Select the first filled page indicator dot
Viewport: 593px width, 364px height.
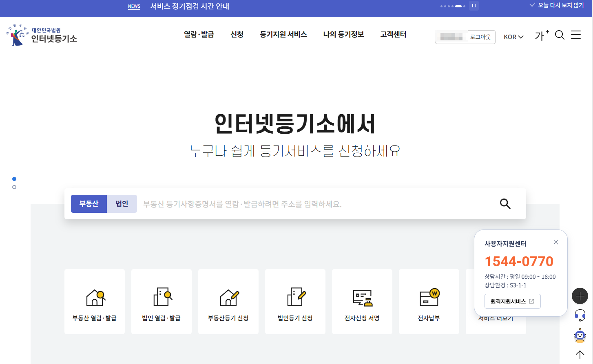point(14,179)
